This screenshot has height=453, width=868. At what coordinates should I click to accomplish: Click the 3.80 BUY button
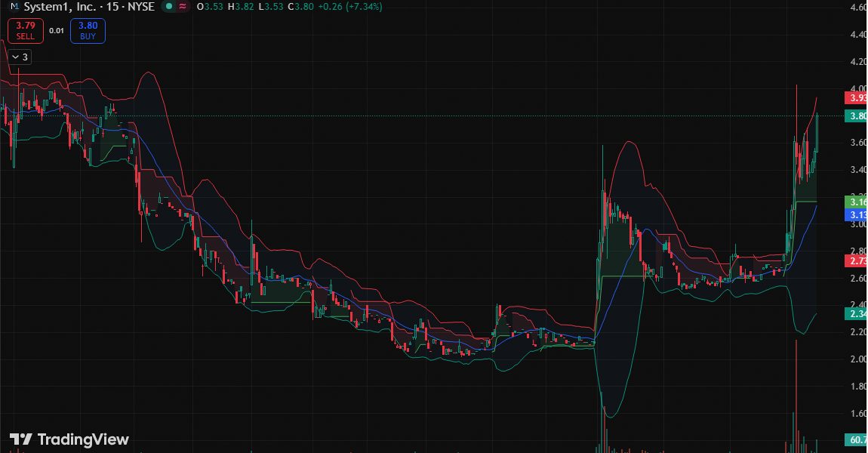pos(88,31)
